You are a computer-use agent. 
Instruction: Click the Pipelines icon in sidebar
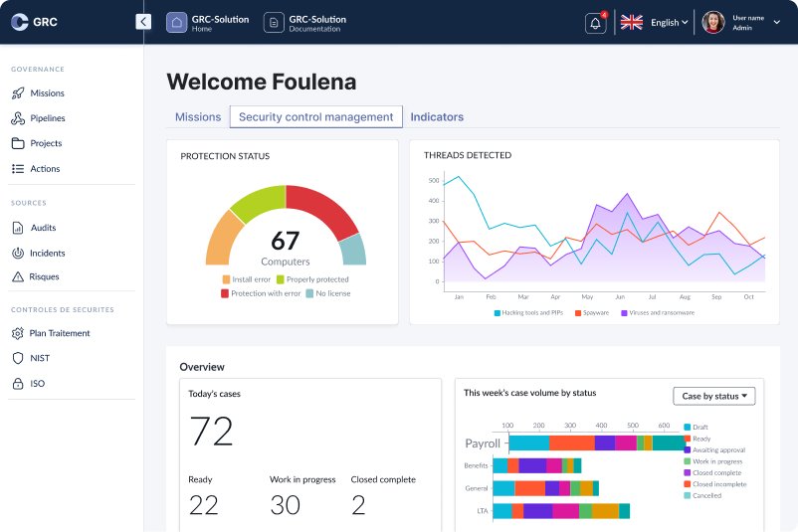tap(18, 118)
